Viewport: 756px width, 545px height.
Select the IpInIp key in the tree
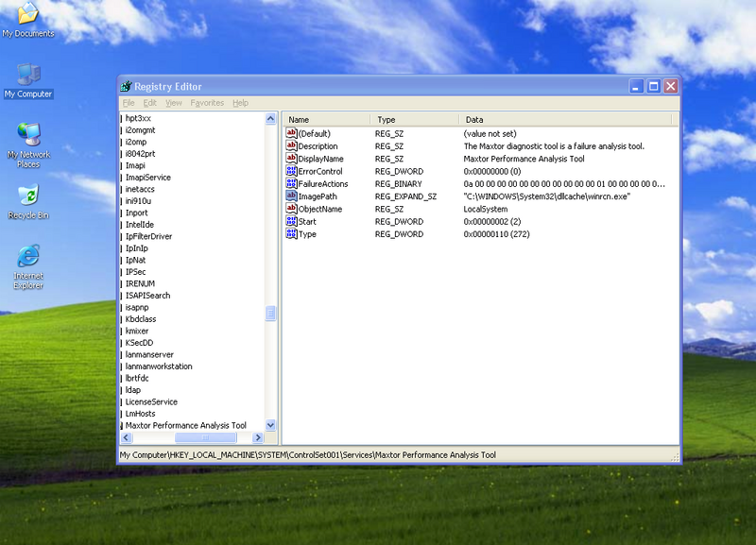click(136, 248)
